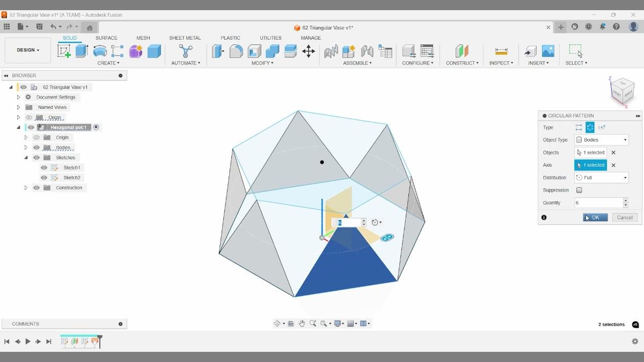Click the Objects 1 selected button
The image size is (644, 362).
(x=590, y=153)
